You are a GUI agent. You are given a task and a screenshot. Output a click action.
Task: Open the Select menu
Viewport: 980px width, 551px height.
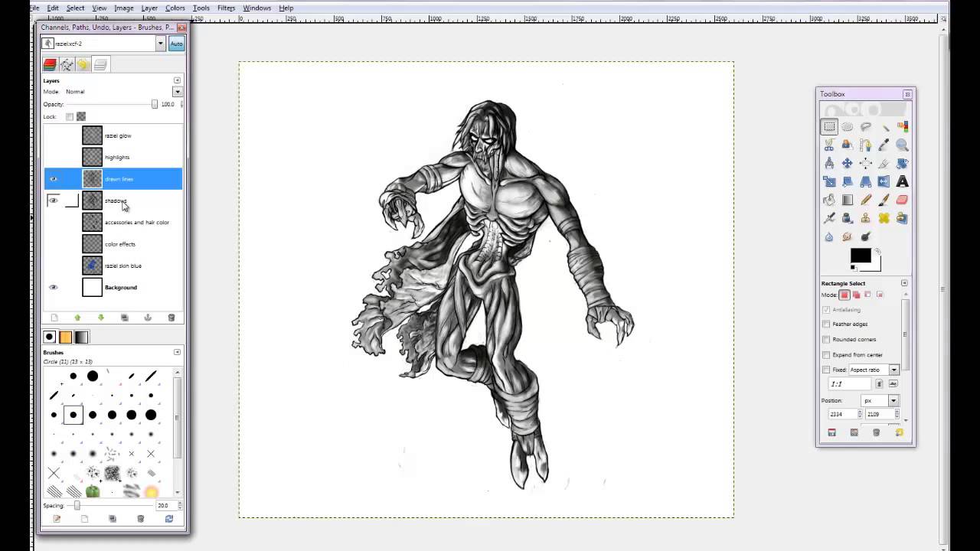click(75, 8)
